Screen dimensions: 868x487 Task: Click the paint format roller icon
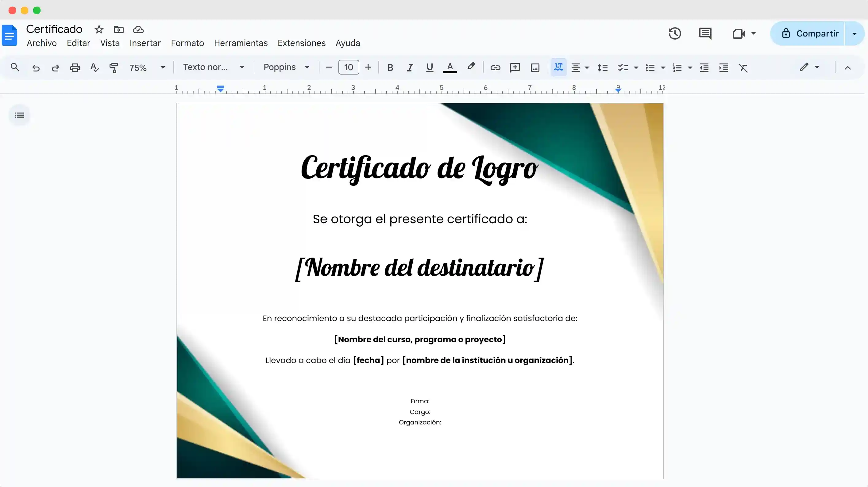point(114,68)
